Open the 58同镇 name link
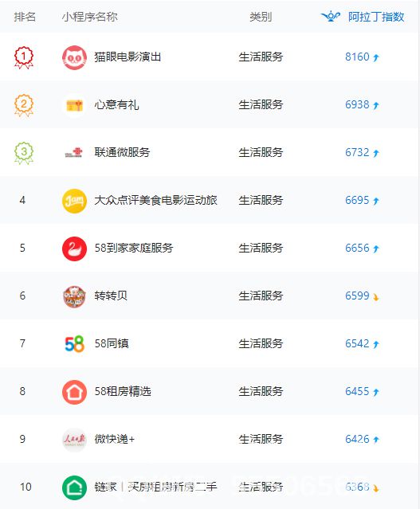Screen dimensions: 420x509 point(112,343)
